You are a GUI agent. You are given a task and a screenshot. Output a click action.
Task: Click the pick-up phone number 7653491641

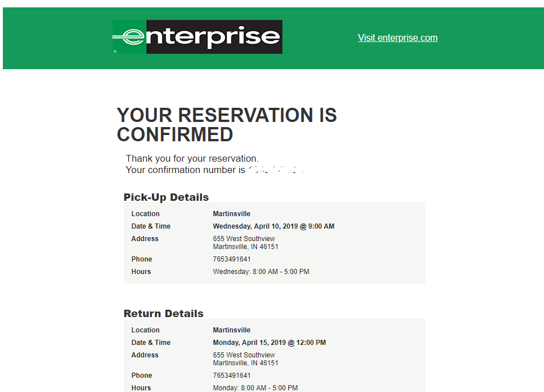231,259
